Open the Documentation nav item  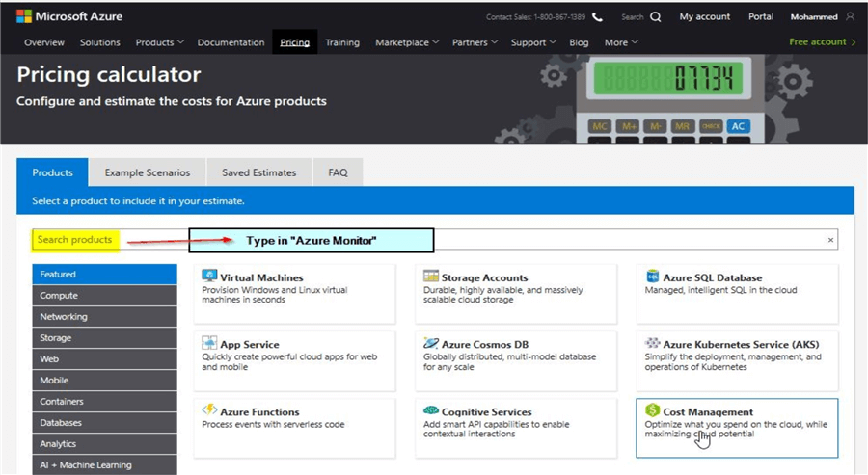(231, 42)
